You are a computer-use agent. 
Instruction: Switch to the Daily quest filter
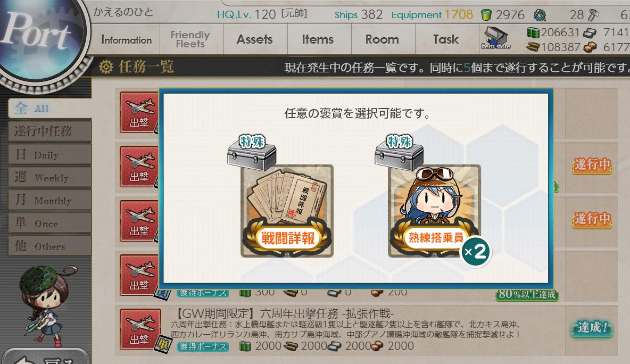[x=50, y=155]
